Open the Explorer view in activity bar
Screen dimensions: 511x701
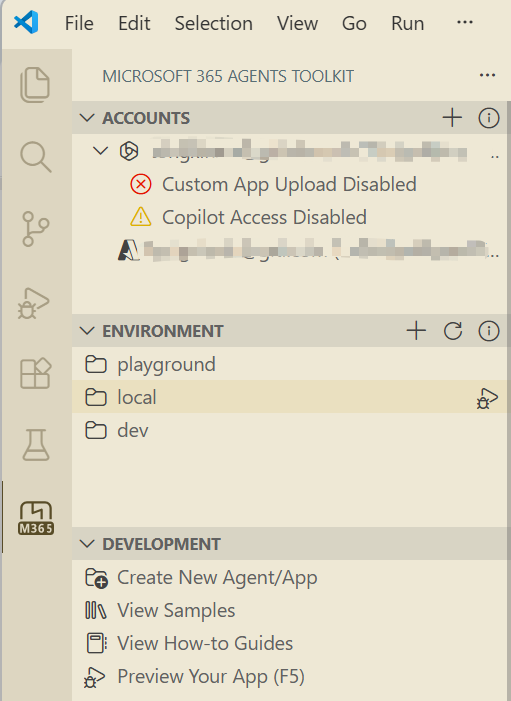coord(35,85)
